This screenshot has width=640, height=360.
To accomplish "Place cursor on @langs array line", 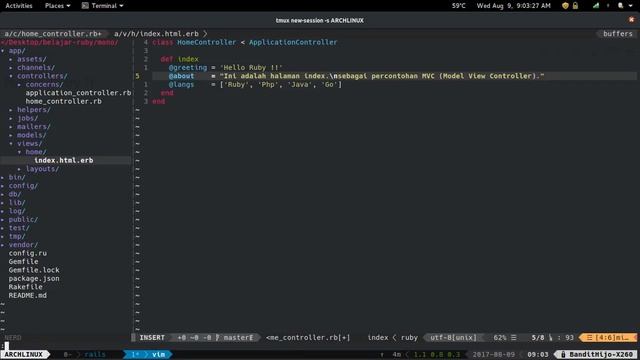I will (x=255, y=84).
